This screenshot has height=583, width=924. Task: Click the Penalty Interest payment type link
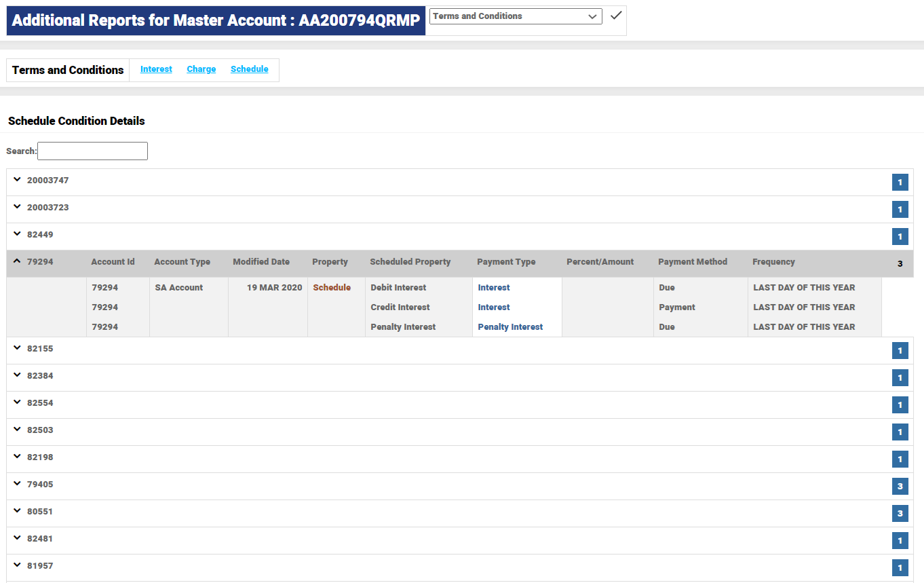pyautogui.click(x=510, y=327)
